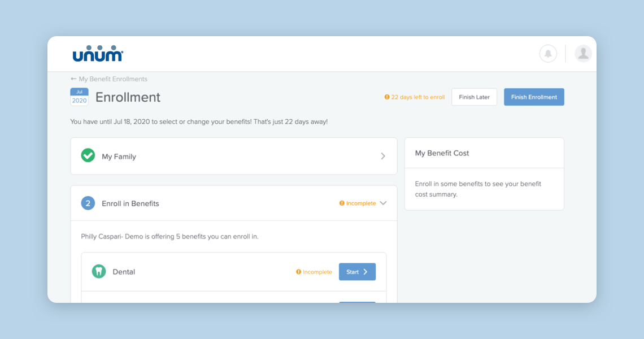The image size is (644, 339).
Task: Click the days-left warning icon
Action: tap(387, 97)
